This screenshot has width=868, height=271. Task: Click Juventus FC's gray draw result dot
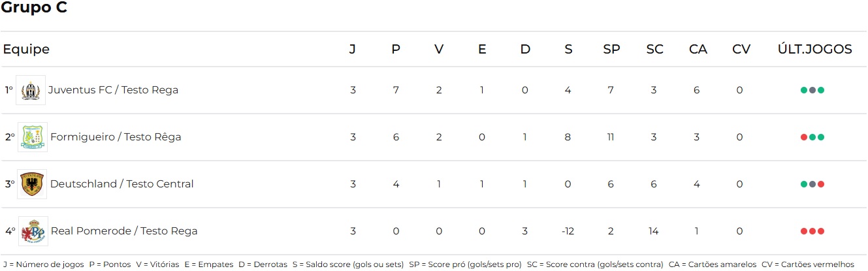(x=812, y=90)
